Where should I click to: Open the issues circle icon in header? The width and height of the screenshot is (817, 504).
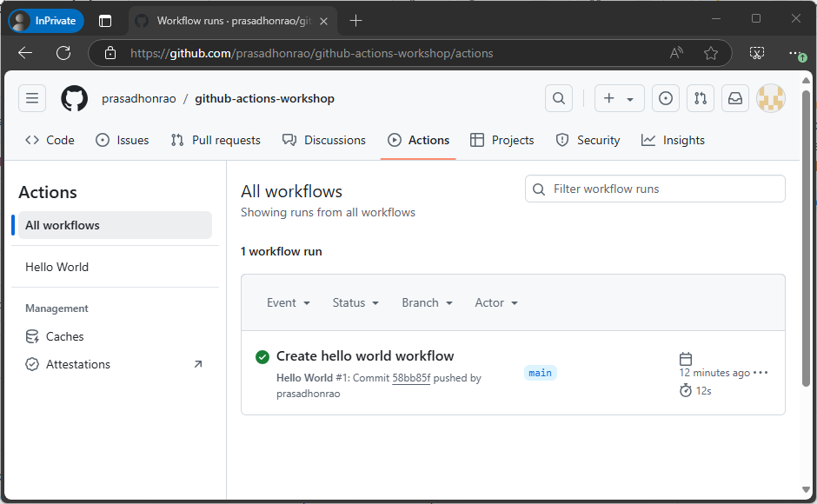click(666, 98)
